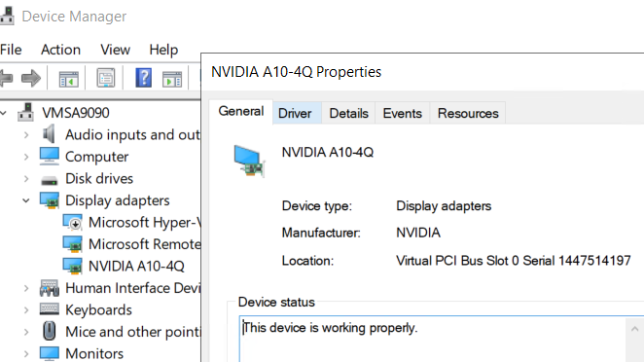This screenshot has height=362, width=644.
Task: Select the VMSA9090 tree label
Action: click(x=76, y=113)
